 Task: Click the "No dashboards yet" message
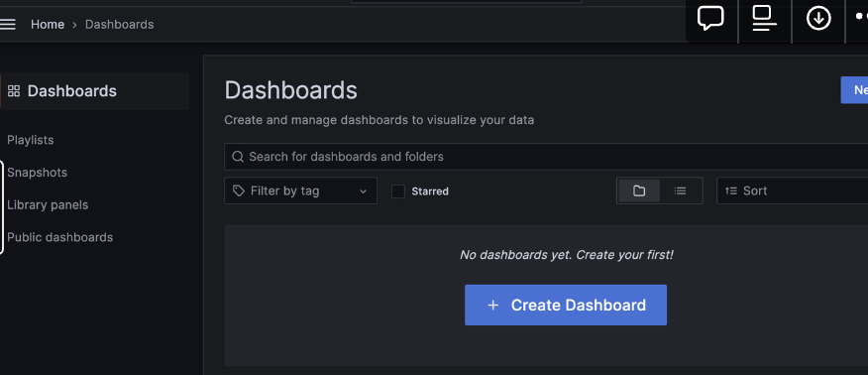567,255
